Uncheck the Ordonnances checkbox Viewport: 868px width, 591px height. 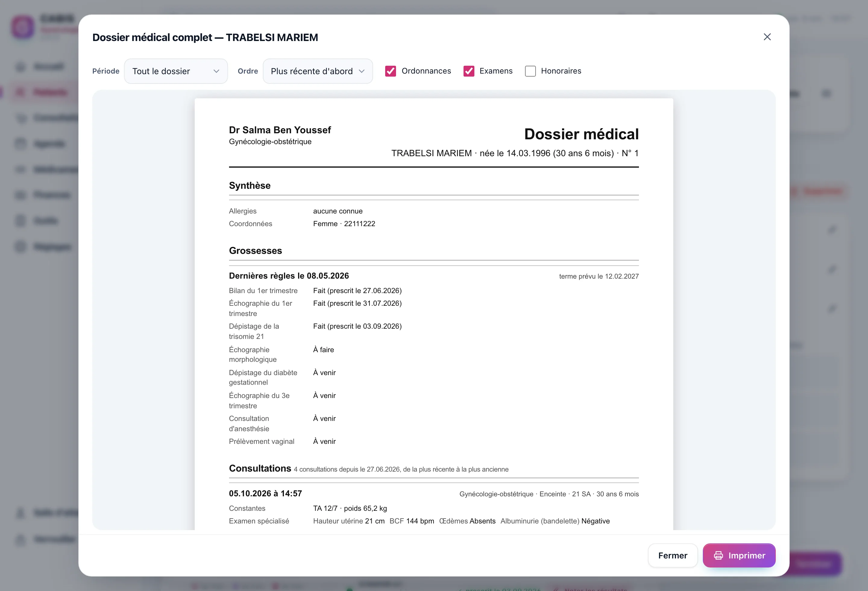pos(390,71)
